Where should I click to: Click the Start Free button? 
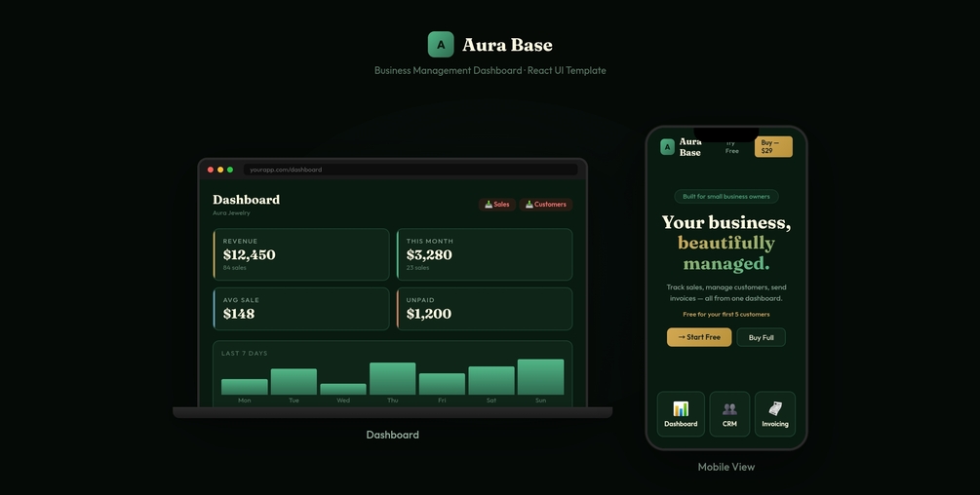point(699,337)
